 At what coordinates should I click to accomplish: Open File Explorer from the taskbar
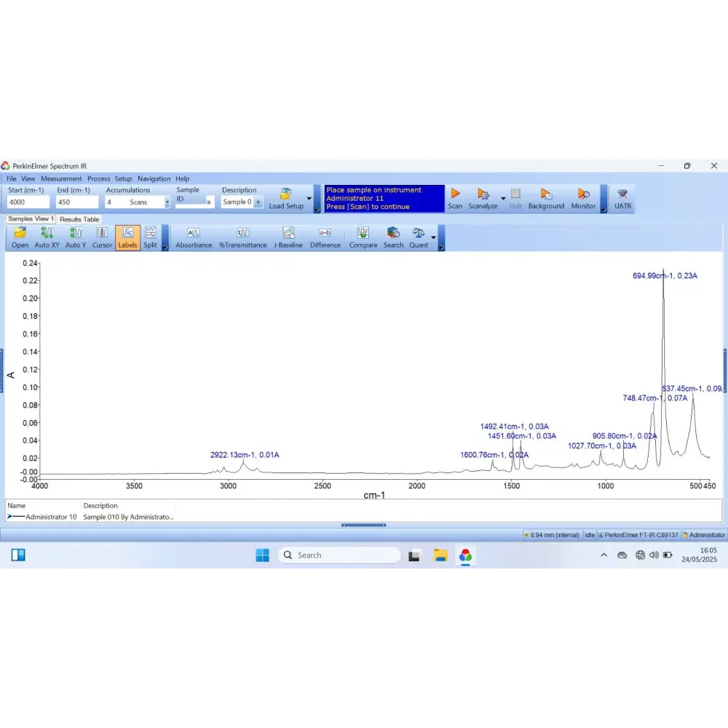pos(440,555)
